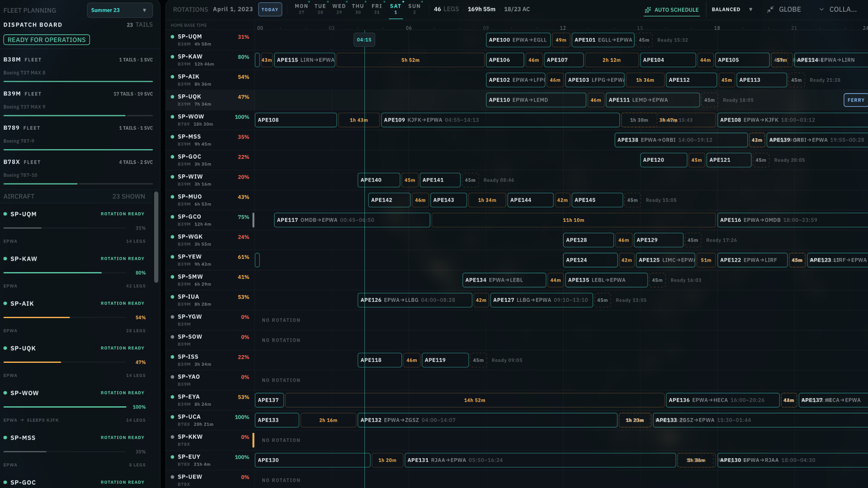Click the status dot beside SP-UQM rotation row

(x=172, y=37)
